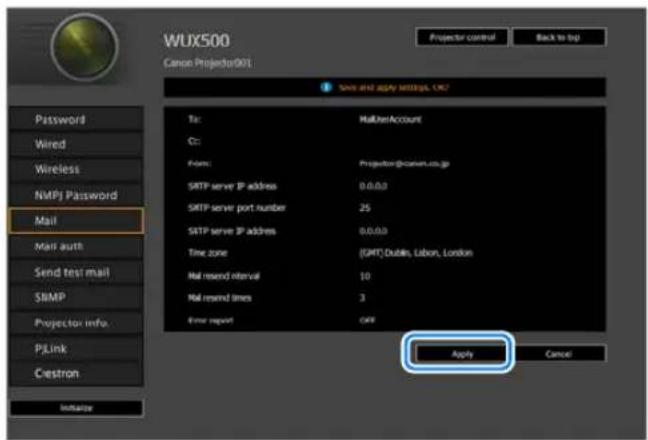The image size is (648, 440).
Task: Click the Save and apply settings message
Action: click(x=394, y=88)
